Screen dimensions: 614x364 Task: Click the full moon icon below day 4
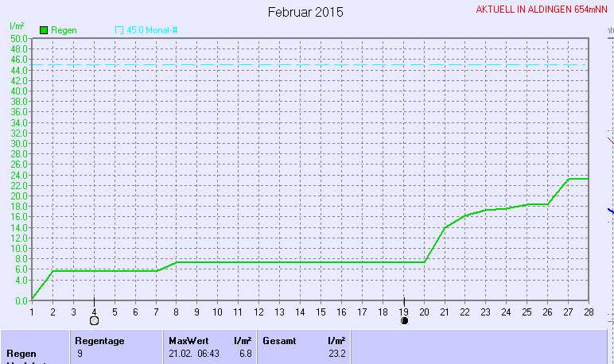94,321
